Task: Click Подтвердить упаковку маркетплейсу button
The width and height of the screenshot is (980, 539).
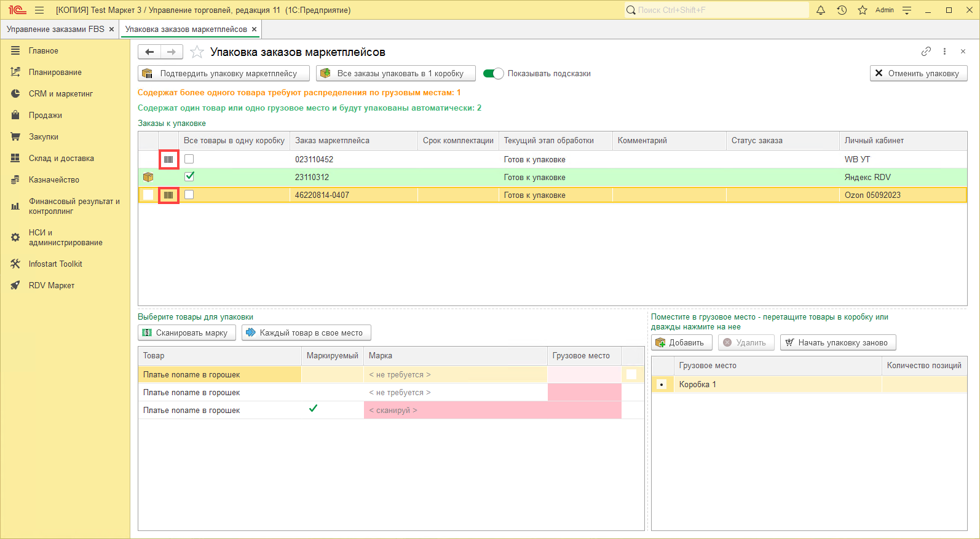Action: [223, 74]
